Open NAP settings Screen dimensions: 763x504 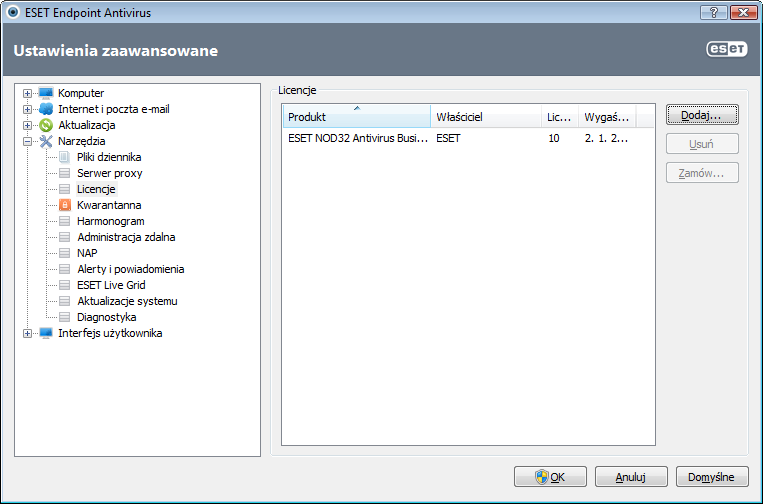click(x=87, y=253)
